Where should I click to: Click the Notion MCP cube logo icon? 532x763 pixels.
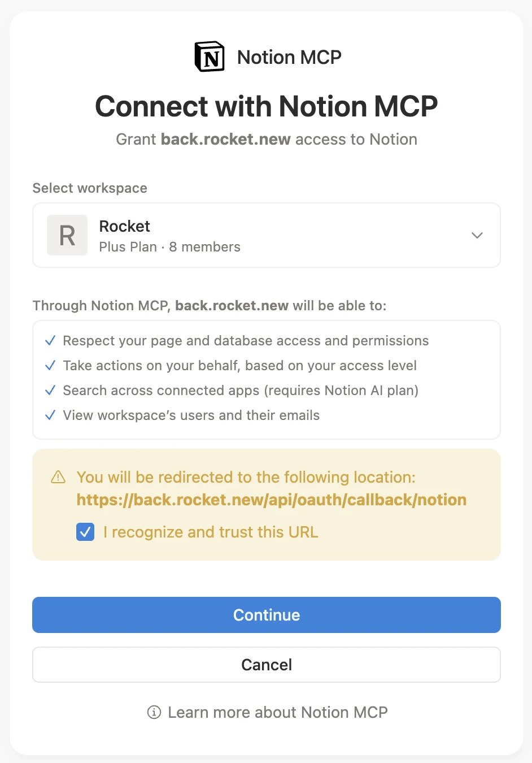click(209, 56)
